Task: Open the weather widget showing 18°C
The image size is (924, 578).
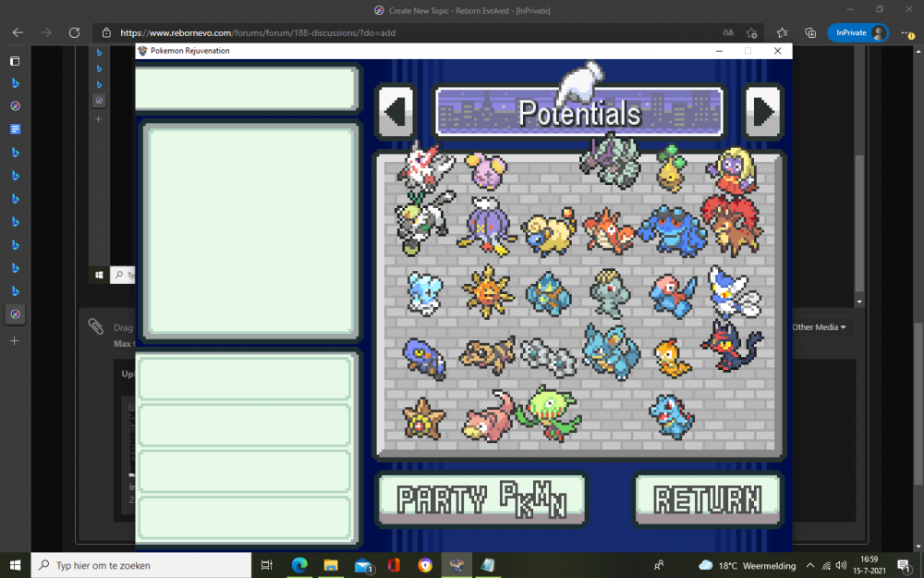Action: click(x=747, y=566)
